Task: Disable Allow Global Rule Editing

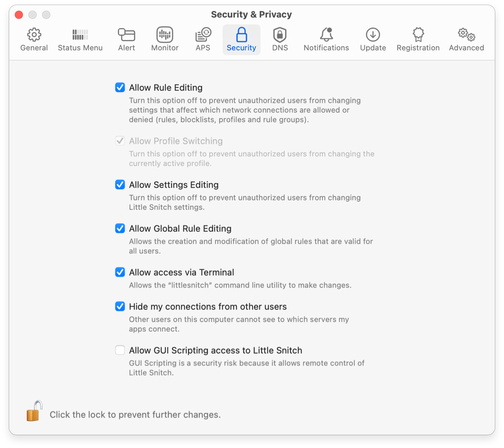Action: [x=120, y=228]
